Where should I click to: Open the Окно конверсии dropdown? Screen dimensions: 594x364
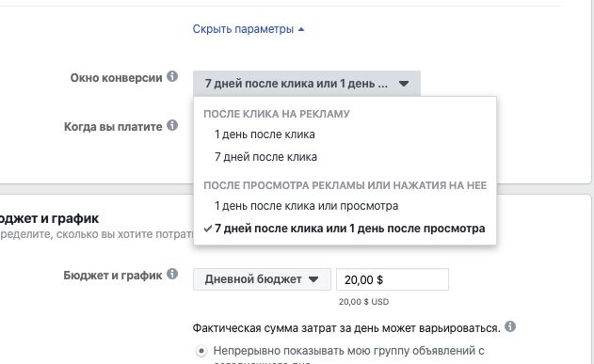[x=307, y=84]
